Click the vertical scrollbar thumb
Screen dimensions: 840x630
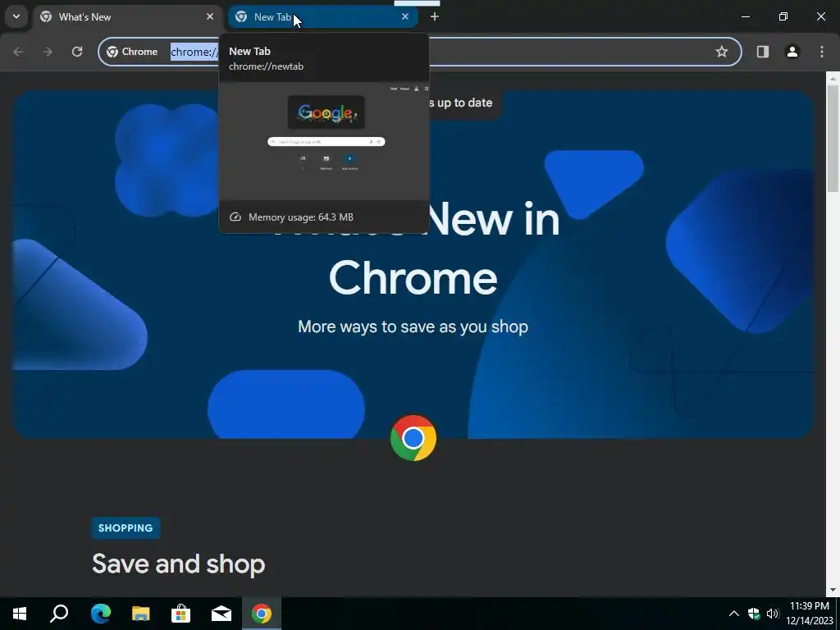pos(833,138)
